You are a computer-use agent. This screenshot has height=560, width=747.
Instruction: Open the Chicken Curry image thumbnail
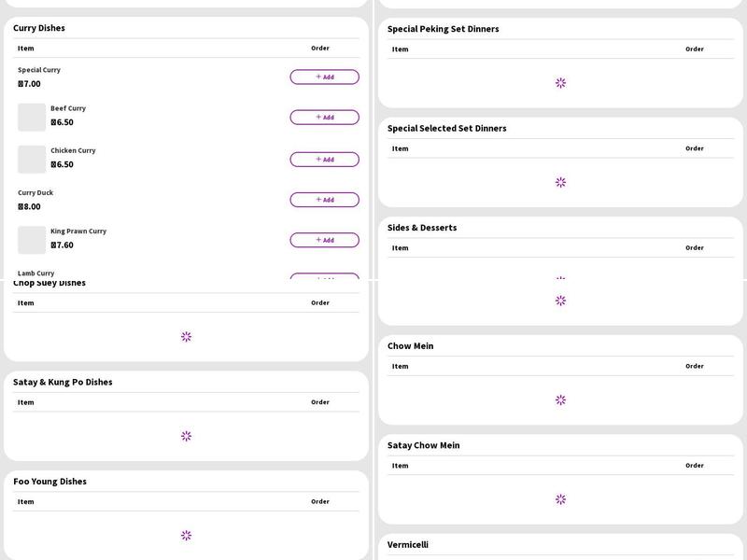click(32, 160)
